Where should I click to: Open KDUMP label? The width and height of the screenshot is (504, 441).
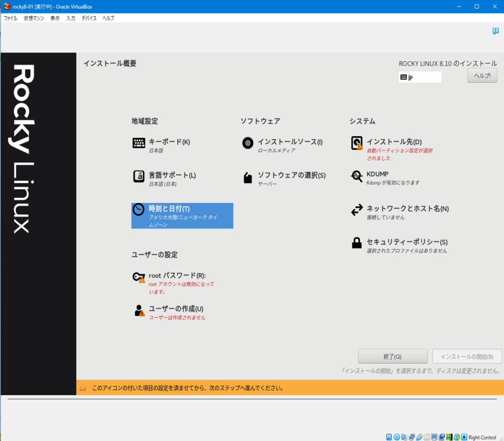378,174
